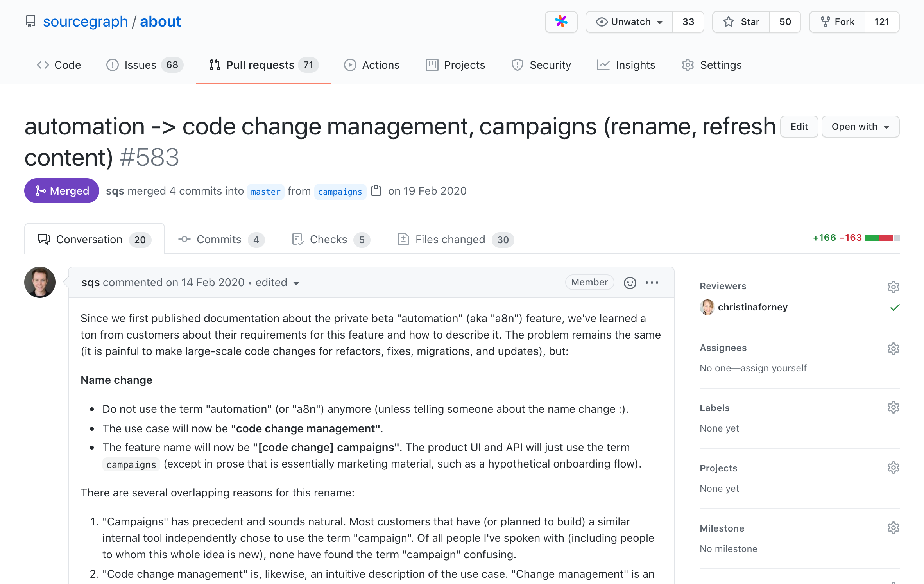The image size is (924, 584).
Task: Click the christinaforney reviewer link
Action: (753, 307)
